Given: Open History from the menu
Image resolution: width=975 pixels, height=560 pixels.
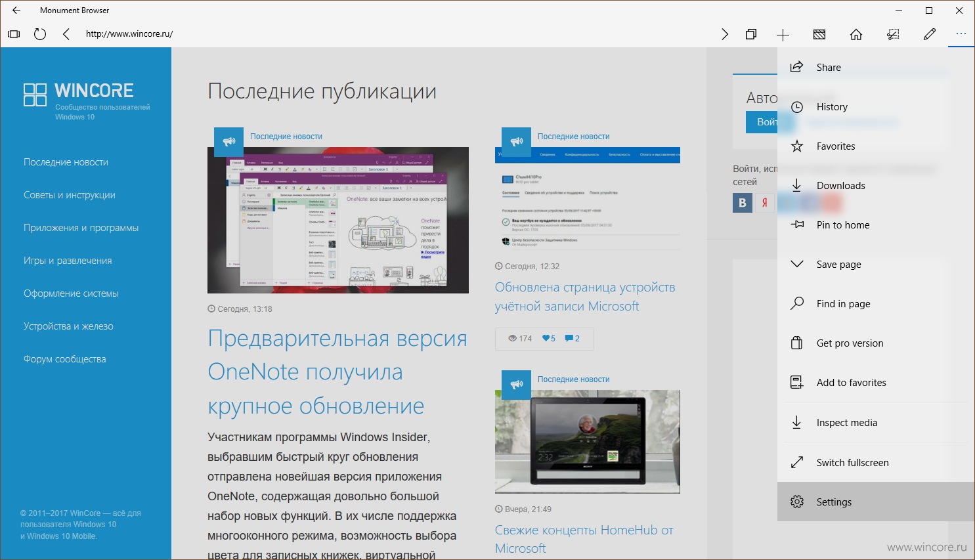Looking at the screenshot, I should click(x=876, y=106).
